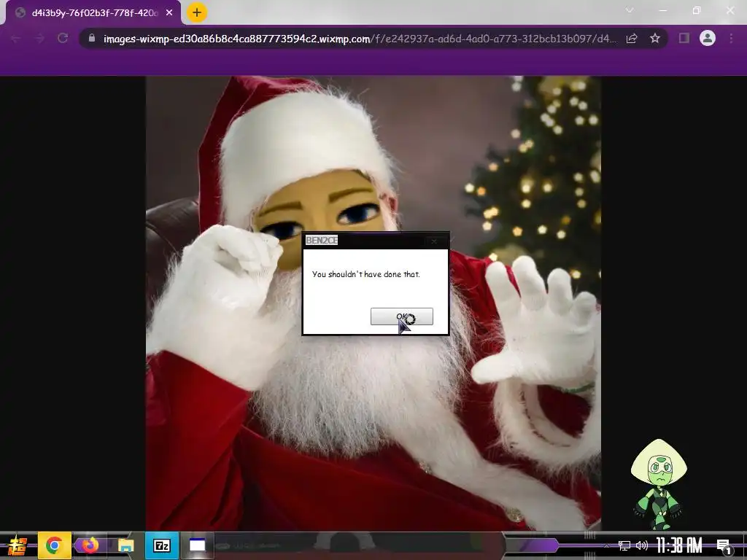Image resolution: width=747 pixels, height=560 pixels.
Task: Bookmark this page with star
Action: click(x=655, y=39)
